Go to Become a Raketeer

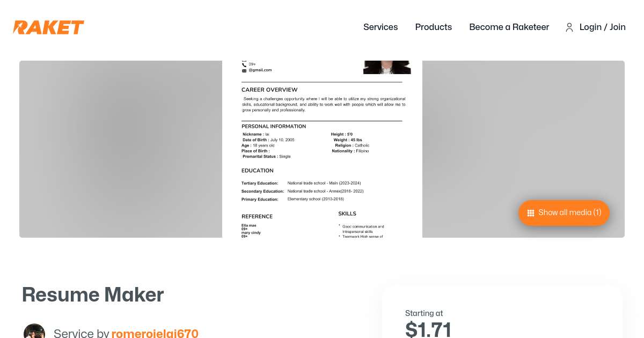(x=509, y=27)
